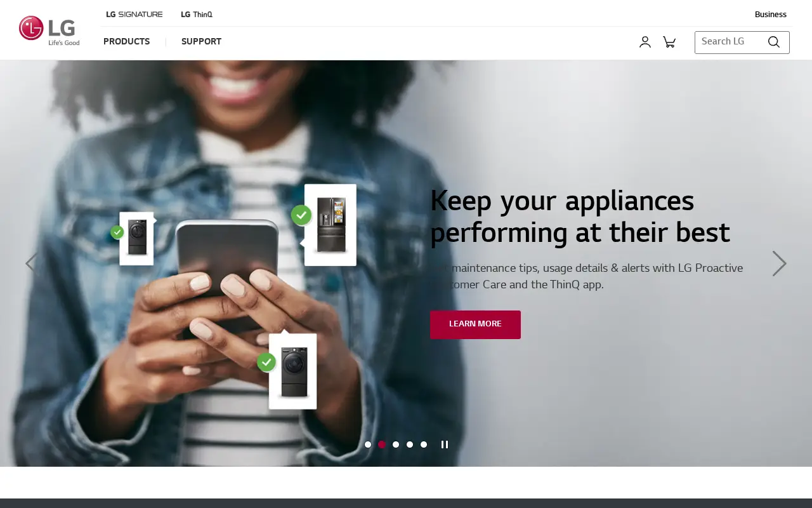812x508 pixels.
Task: Click the LG Life's Good logo
Action: point(49,31)
